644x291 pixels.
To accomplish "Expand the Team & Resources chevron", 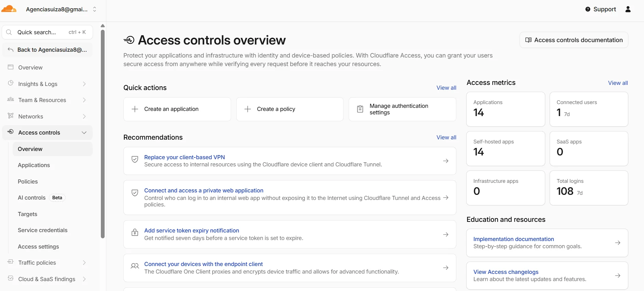I will pos(84,100).
